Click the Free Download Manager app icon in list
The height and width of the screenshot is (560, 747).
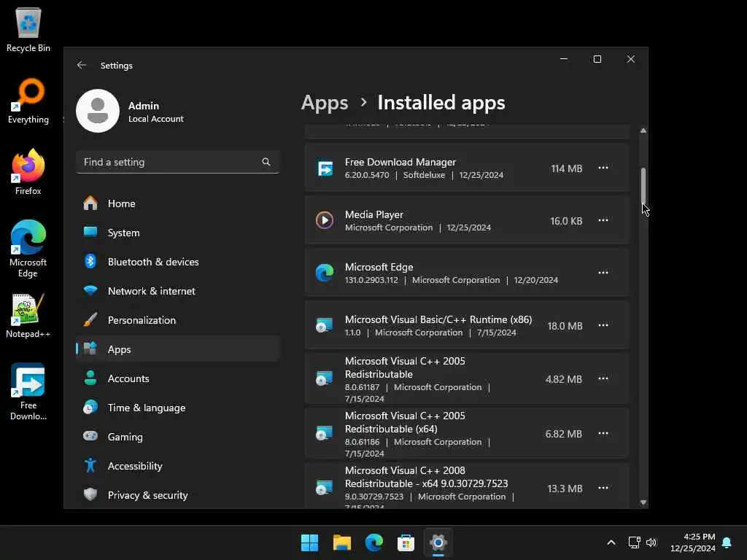click(x=325, y=168)
